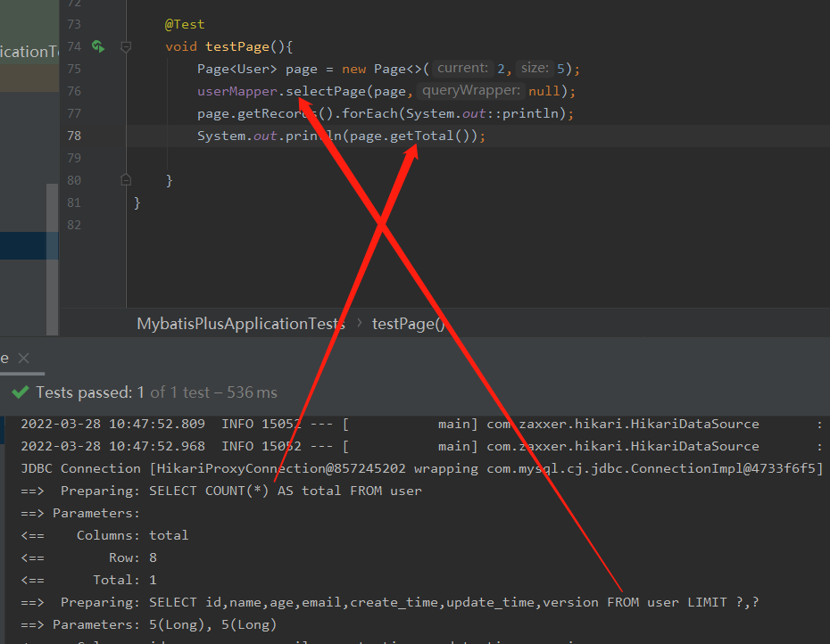The height and width of the screenshot is (644, 830).
Task: Click the 'size:' parameter hint on line 75
Action: pos(535,69)
